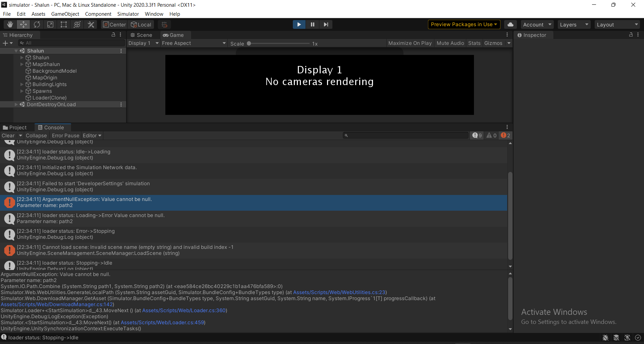Open the GameObject menu
This screenshot has height=344, width=644.
[65, 14]
